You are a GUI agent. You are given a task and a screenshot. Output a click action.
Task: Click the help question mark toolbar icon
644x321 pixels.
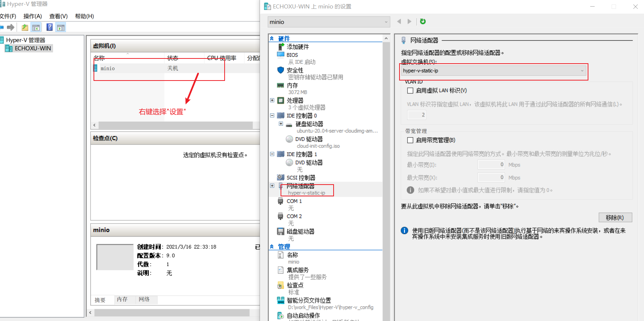pos(49,27)
